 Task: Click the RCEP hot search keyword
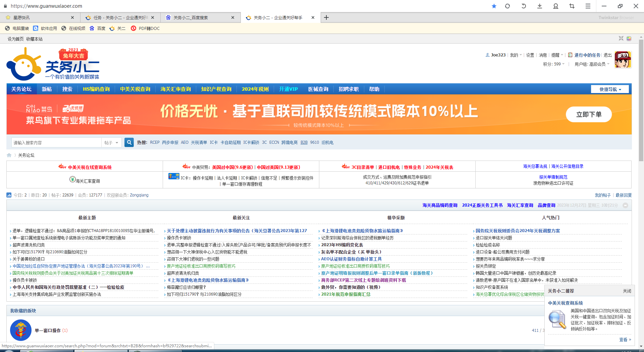tap(155, 142)
